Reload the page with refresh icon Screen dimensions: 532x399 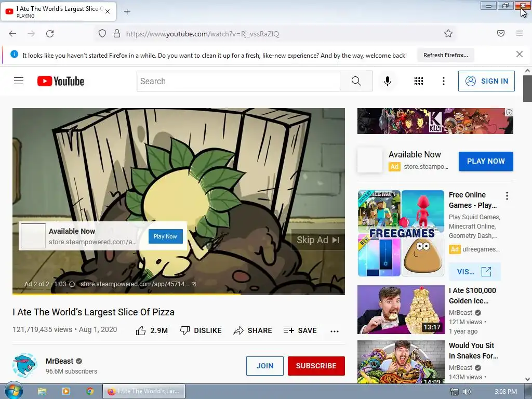(x=50, y=34)
